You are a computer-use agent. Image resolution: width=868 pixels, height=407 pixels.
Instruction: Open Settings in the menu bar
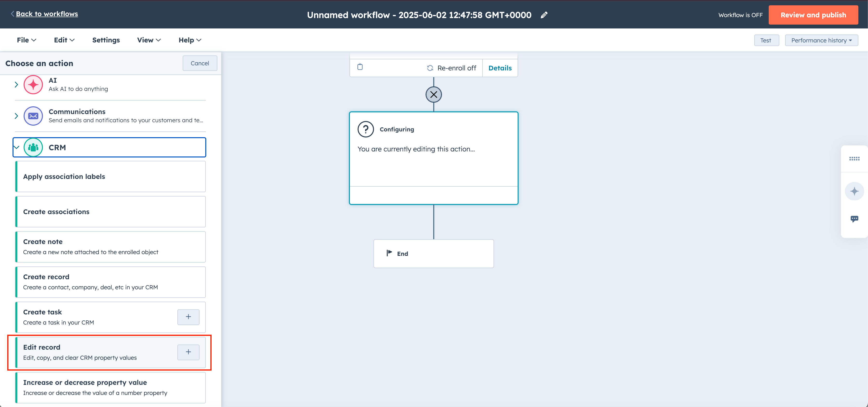(x=106, y=40)
